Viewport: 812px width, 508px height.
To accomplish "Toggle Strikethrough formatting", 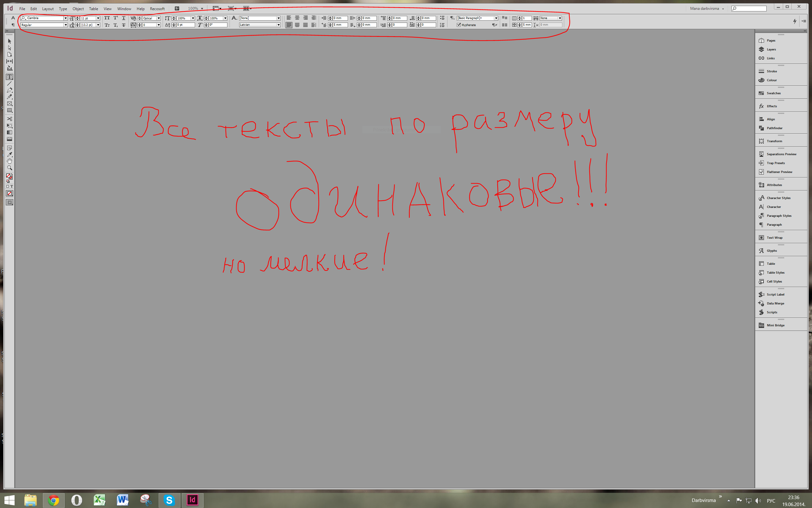I will (123, 25).
